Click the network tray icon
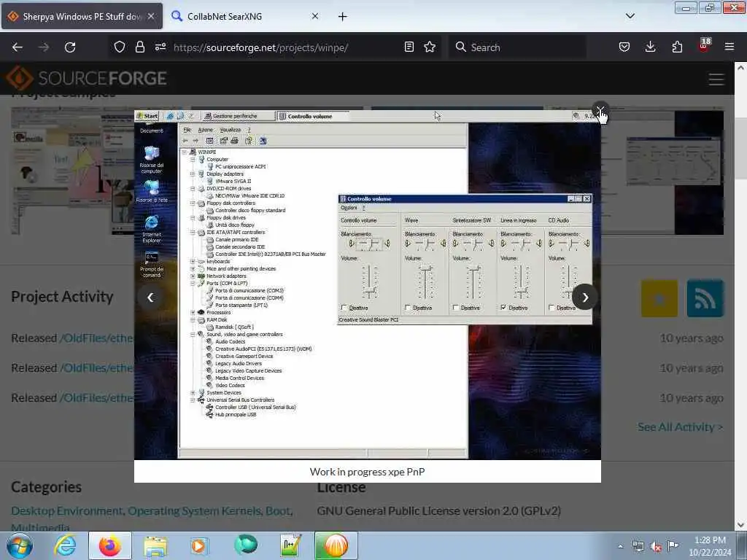This screenshot has width=747, height=560. (638, 547)
